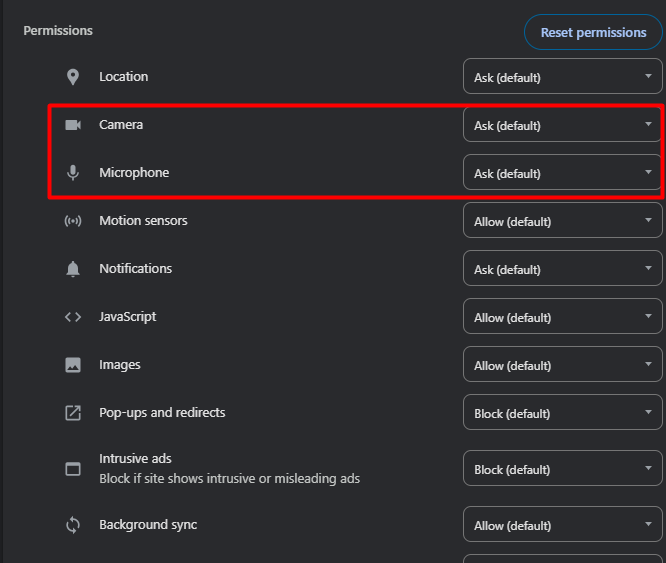Screen dimensions: 666x563
Task: Open the Background sync permission dropdown
Action: point(562,524)
